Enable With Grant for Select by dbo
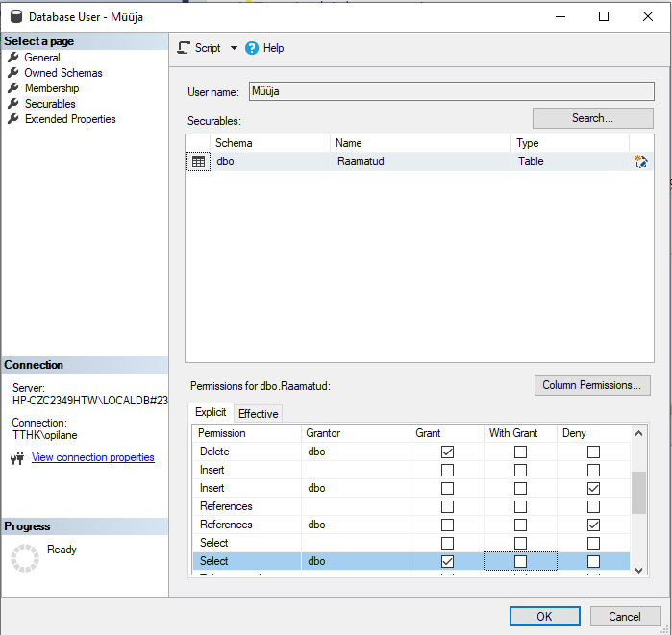Screen dimensions: 672x635 coord(520,561)
